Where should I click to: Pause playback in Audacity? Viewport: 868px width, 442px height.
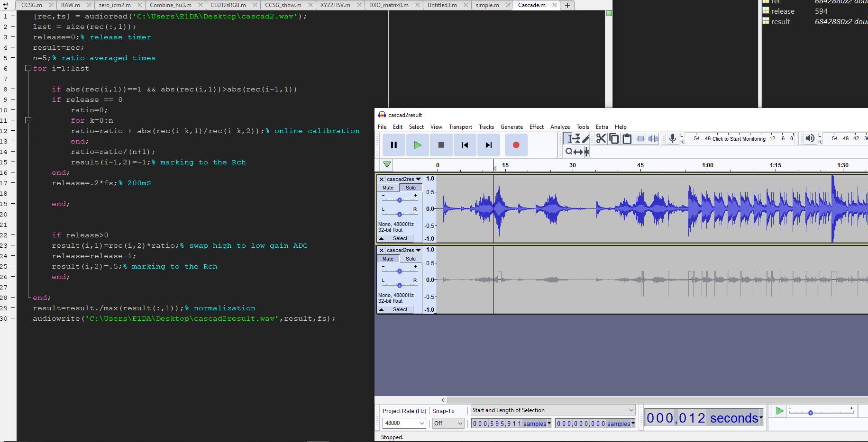point(393,145)
